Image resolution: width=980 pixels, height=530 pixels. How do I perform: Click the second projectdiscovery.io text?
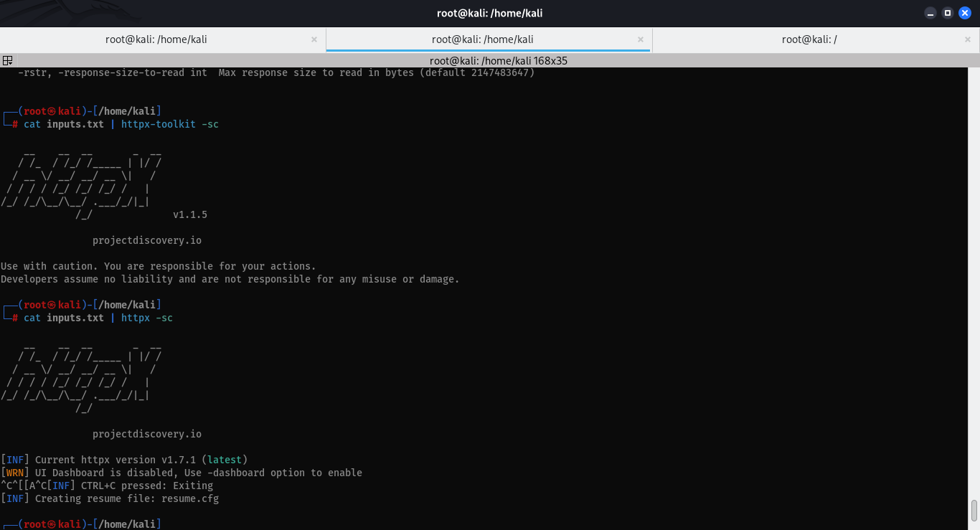pyautogui.click(x=147, y=434)
